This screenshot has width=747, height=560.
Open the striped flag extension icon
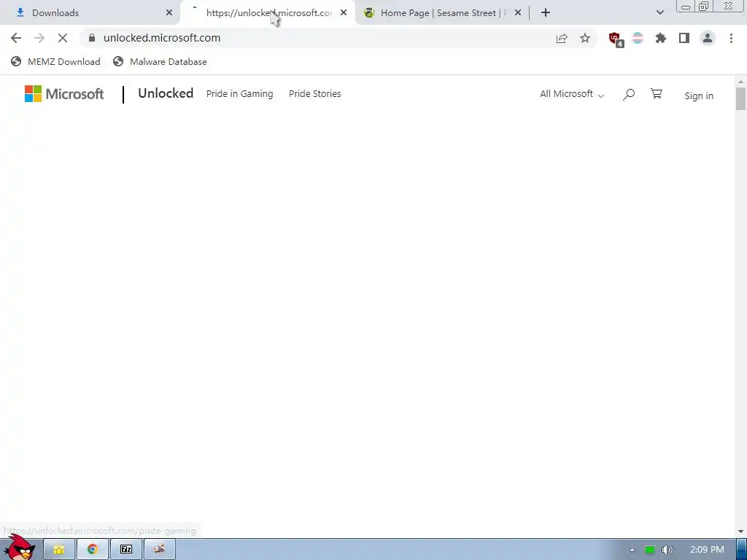(x=638, y=38)
